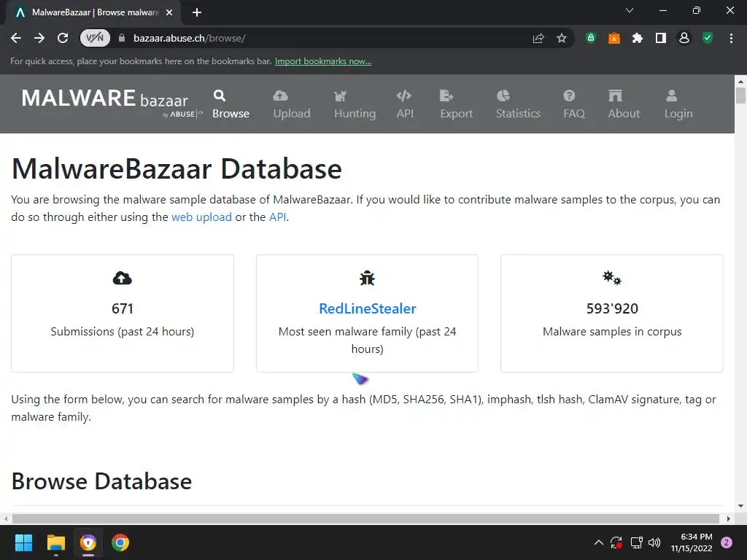Click the volume speaker tray icon

tap(654, 542)
